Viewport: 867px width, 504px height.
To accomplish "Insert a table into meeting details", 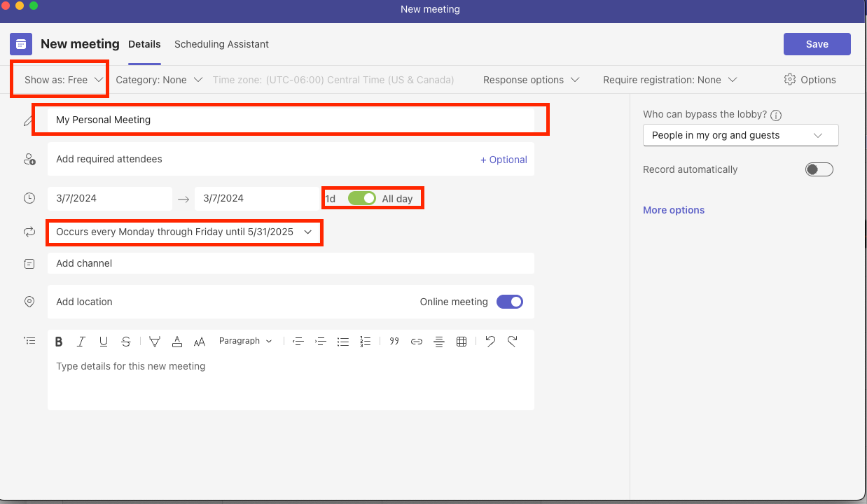I will 462,342.
